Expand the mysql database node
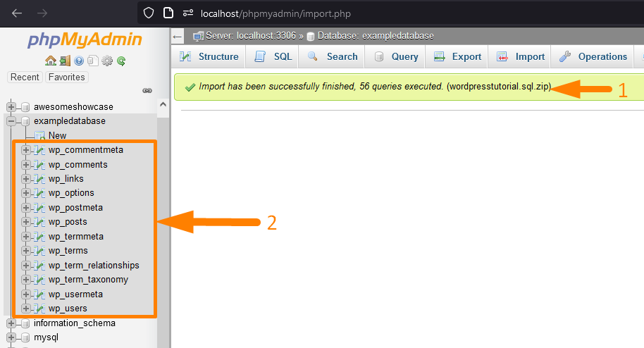The height and width of the screenshot is (348, 644). coord(11,337)
